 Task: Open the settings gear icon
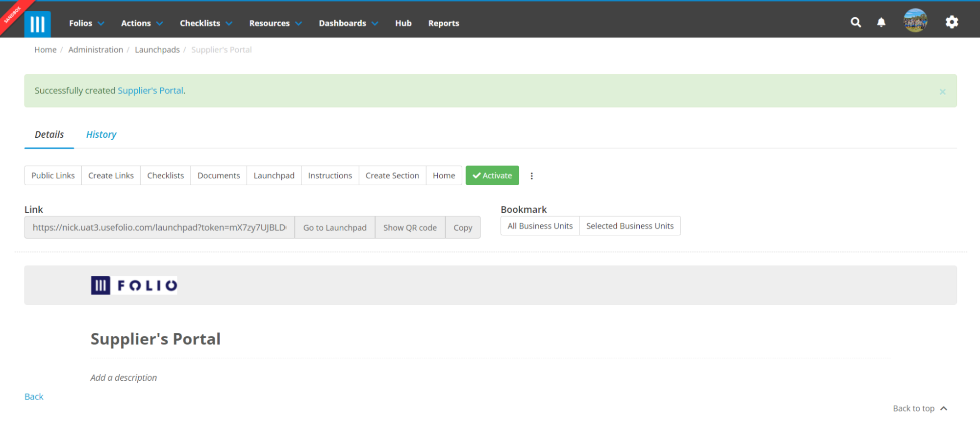952,23
